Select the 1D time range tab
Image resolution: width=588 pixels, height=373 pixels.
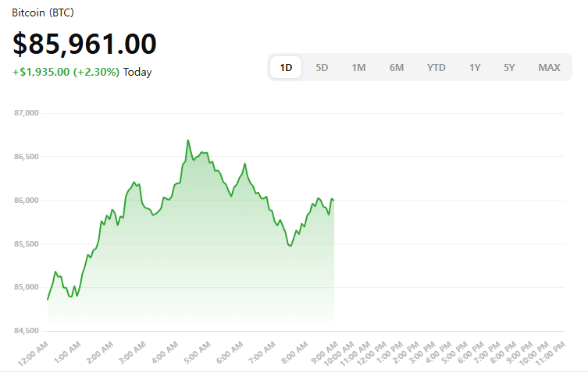(x=287, y=68)
